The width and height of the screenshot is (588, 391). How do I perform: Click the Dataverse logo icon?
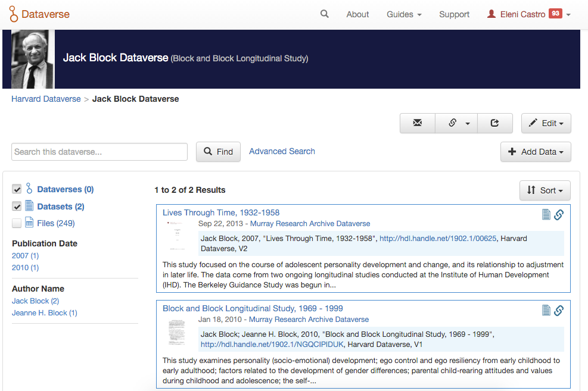pyautogui.click(x=14, y=14)
